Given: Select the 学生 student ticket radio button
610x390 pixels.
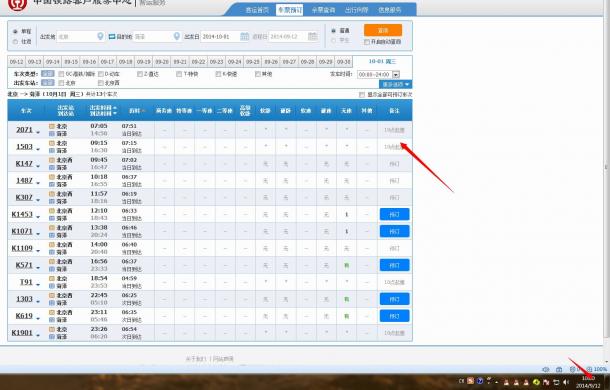Looking at the screenshot, I should (x=333, y=40).
